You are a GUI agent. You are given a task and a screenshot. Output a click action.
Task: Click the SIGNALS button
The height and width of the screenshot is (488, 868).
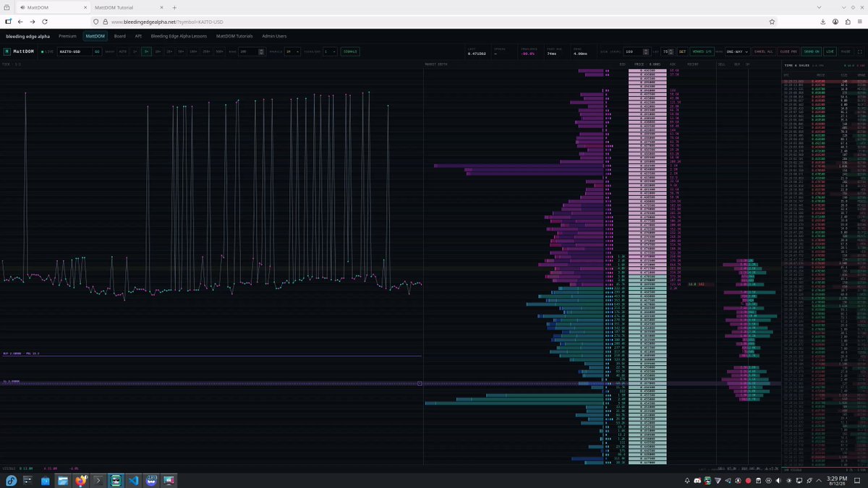(350, 51)
